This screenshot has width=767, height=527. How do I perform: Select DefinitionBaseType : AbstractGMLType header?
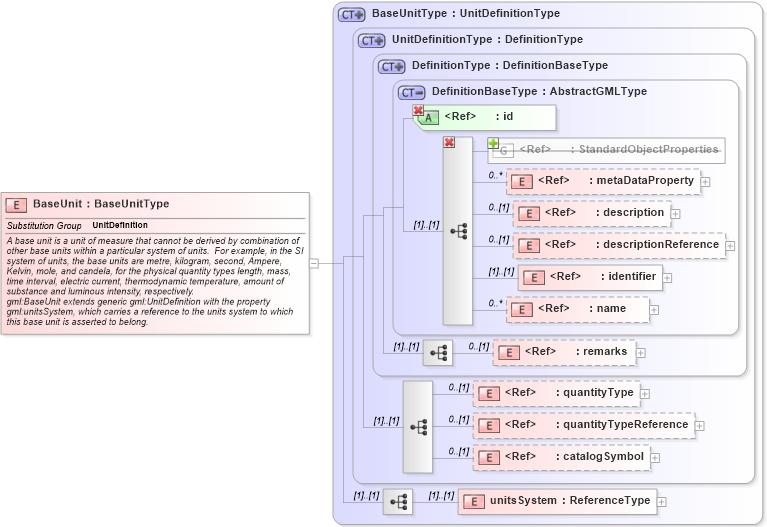[539, 92]
